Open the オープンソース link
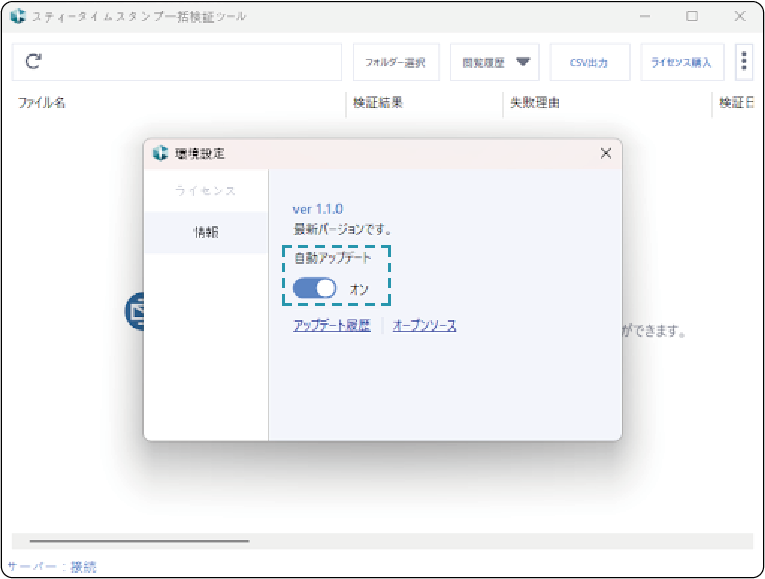The image size is (765, 579). pyautogui.click(x=424, y=325)
